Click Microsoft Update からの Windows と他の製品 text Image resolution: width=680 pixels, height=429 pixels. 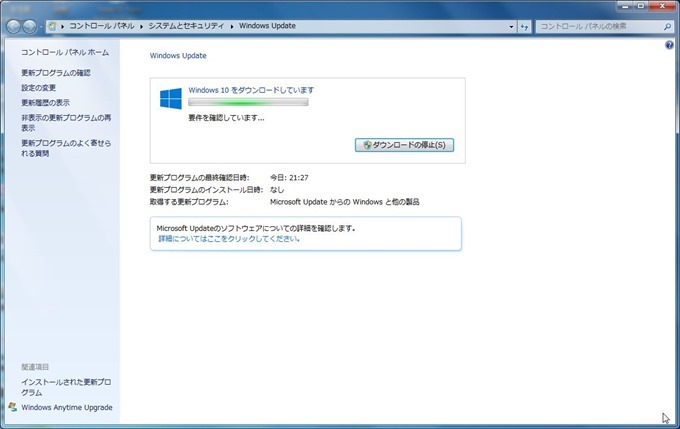click(345, 202)
